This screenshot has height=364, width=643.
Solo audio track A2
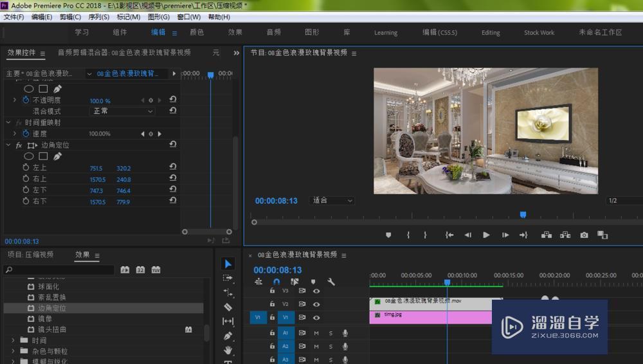[x=331, y=347]
